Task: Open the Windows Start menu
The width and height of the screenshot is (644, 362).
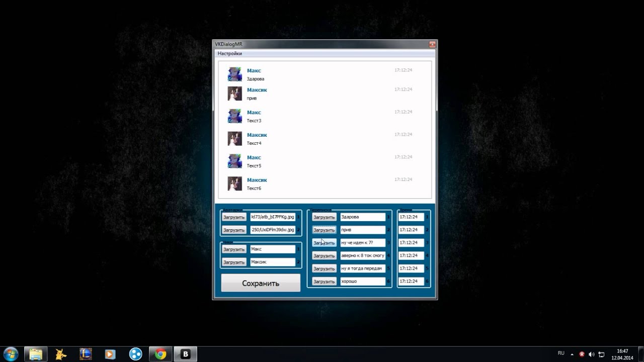Action: pyautogui.click(x=11, y=354)
